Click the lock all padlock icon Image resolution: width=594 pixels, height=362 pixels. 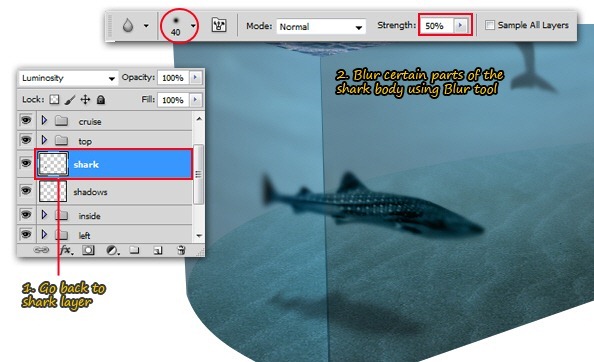coord(100,100)
